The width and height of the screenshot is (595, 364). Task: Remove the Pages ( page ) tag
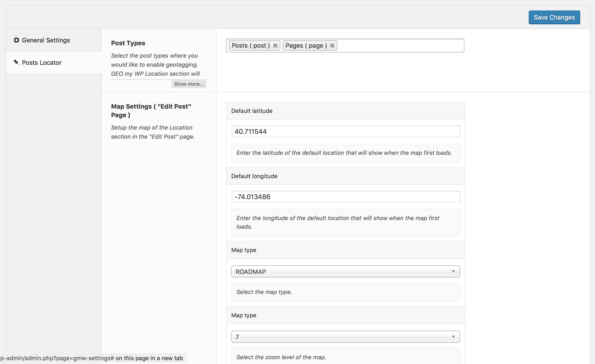point(332,45)
